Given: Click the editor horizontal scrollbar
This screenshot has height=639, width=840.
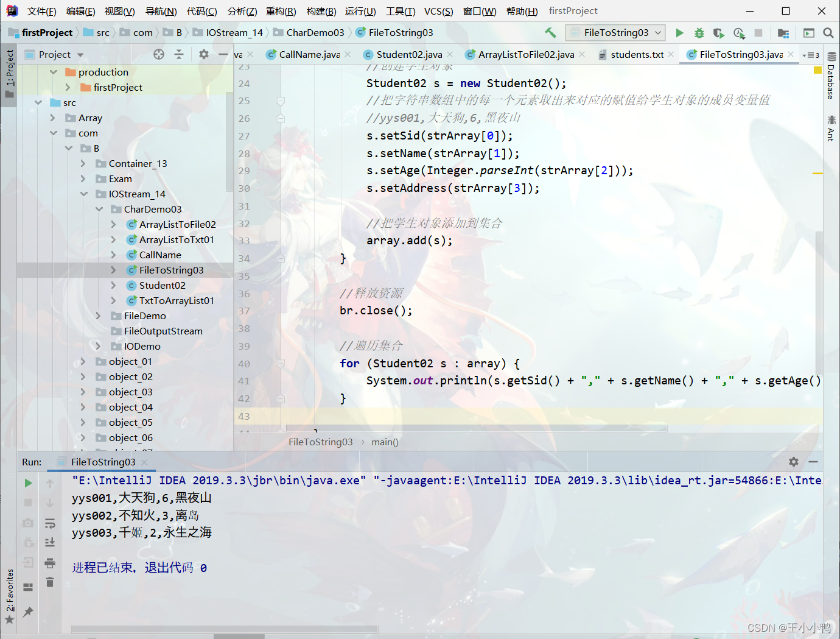Looking at the screenshot, I should tap(477, 429).
